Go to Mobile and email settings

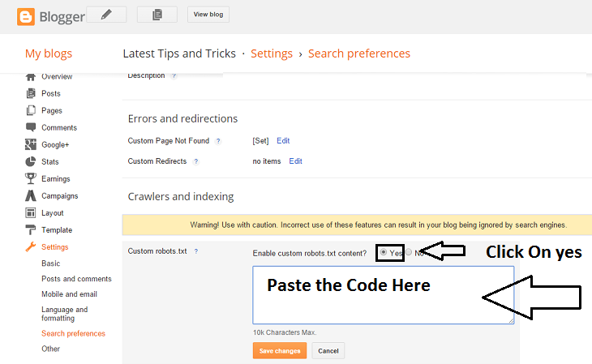(69, 294)
